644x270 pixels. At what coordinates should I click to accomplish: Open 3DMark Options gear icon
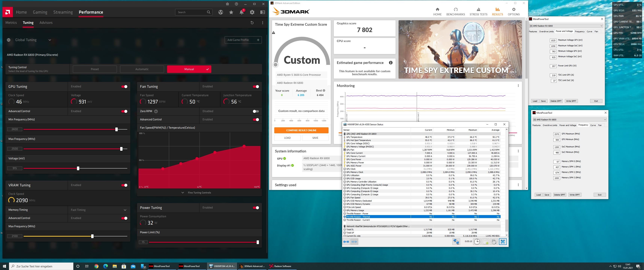pos(514,10)
